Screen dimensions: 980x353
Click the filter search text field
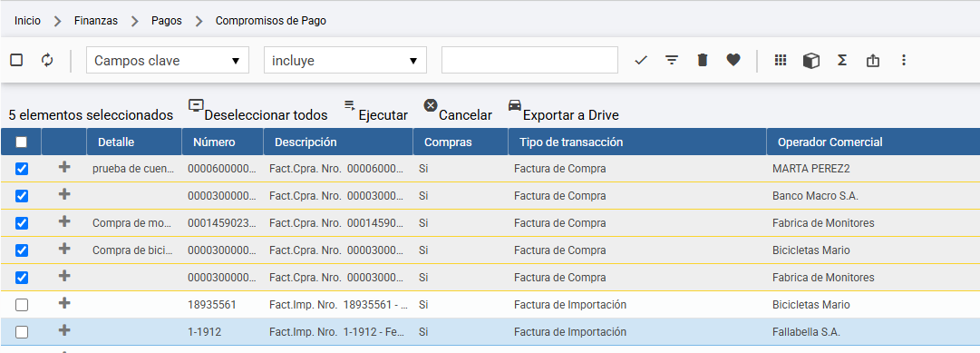pos(529,60)
